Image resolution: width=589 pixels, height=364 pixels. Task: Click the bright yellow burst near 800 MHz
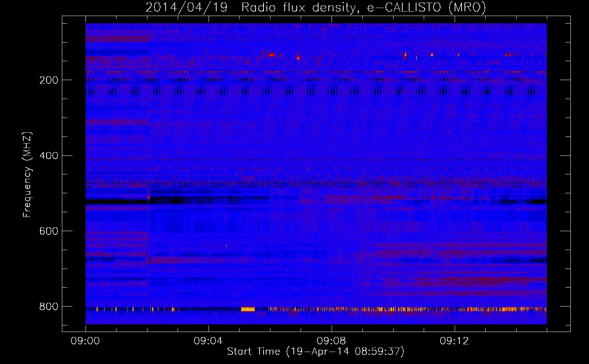[x=248, y=309]
